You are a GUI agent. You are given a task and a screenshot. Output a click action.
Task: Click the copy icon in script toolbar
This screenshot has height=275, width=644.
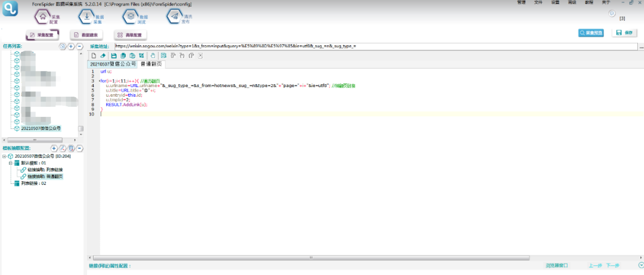[123, 55]
